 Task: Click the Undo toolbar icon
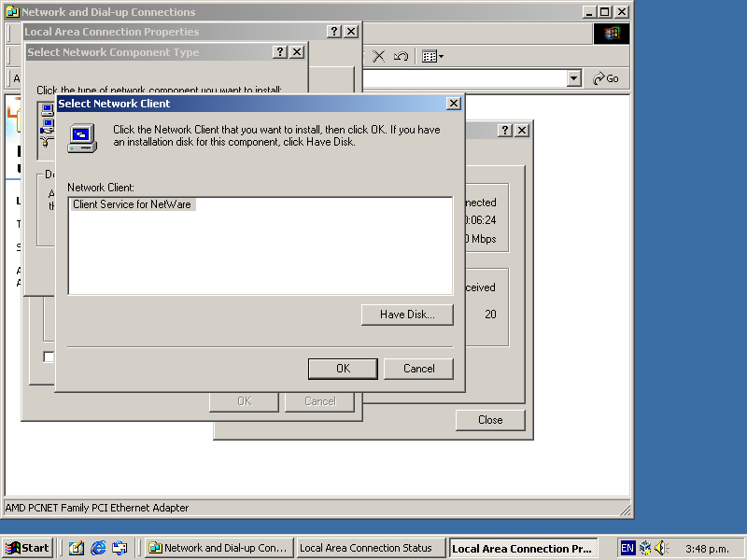(401, 56)
